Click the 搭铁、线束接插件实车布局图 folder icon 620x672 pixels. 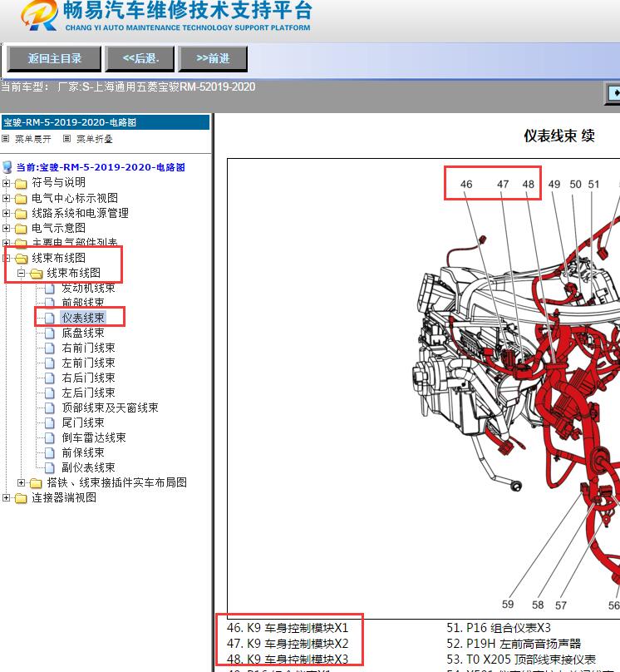point(36,483)
